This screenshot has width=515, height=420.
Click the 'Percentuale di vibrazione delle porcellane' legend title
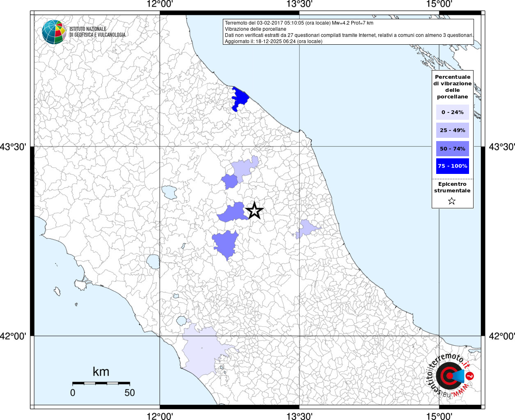pyautogui.click(x=452, y=87)
